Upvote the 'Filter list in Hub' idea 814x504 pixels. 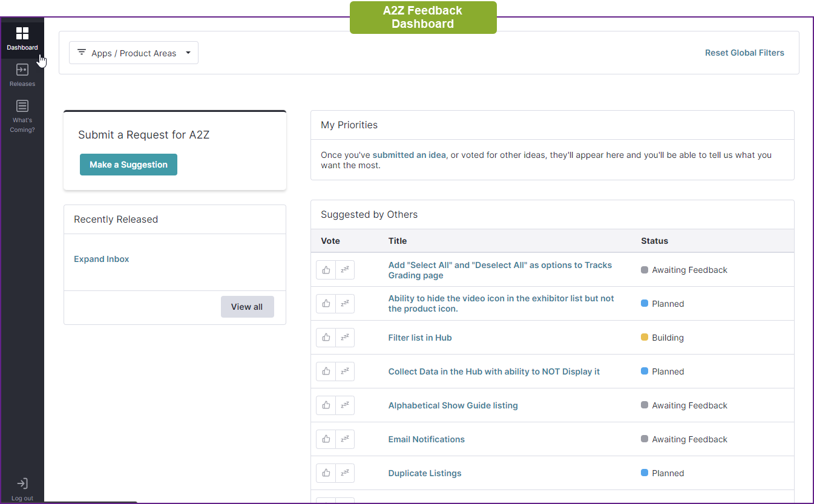click(x=326, y=338)
